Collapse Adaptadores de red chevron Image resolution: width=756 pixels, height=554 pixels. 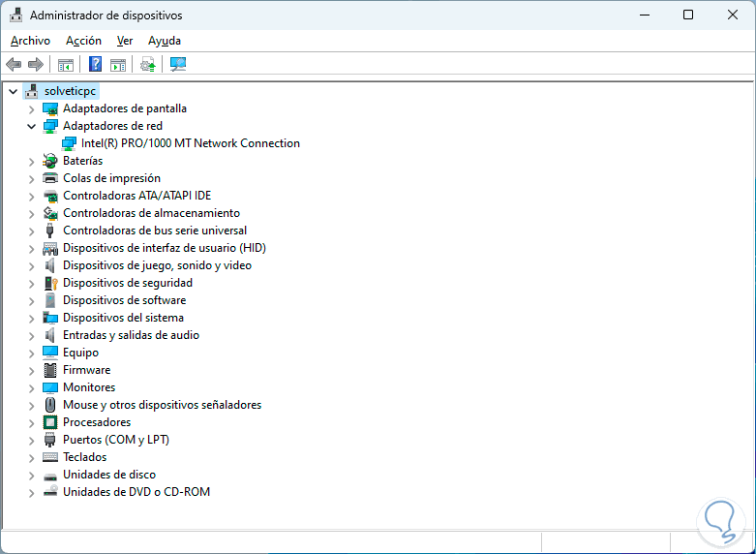(x=32, y=127)
